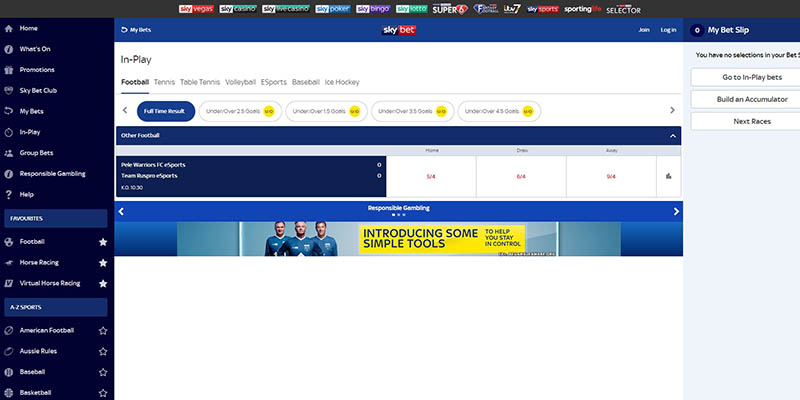Open the Sky Live Casino logo link
This screenshot has height=400, width=800.
tap(286, 9)
